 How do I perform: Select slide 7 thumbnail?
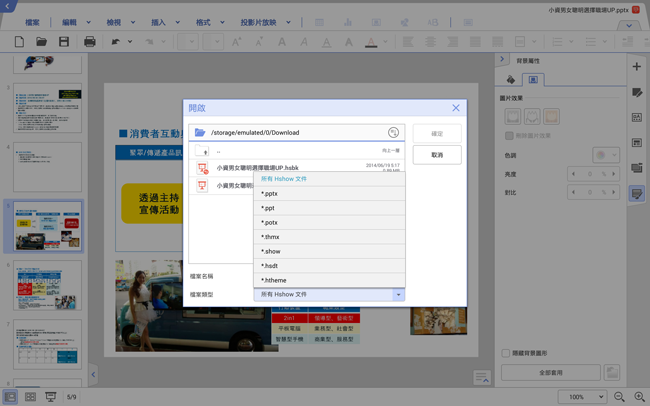point(47,344)
